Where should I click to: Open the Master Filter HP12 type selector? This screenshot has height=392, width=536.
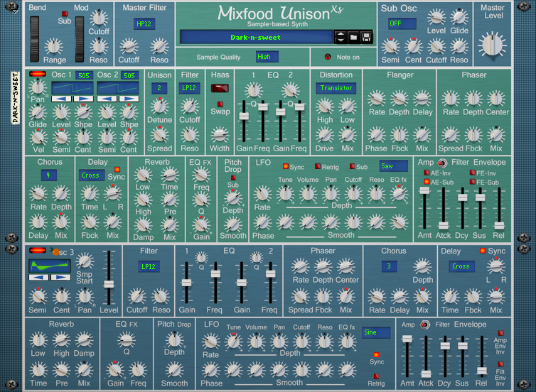pos(144,24)
